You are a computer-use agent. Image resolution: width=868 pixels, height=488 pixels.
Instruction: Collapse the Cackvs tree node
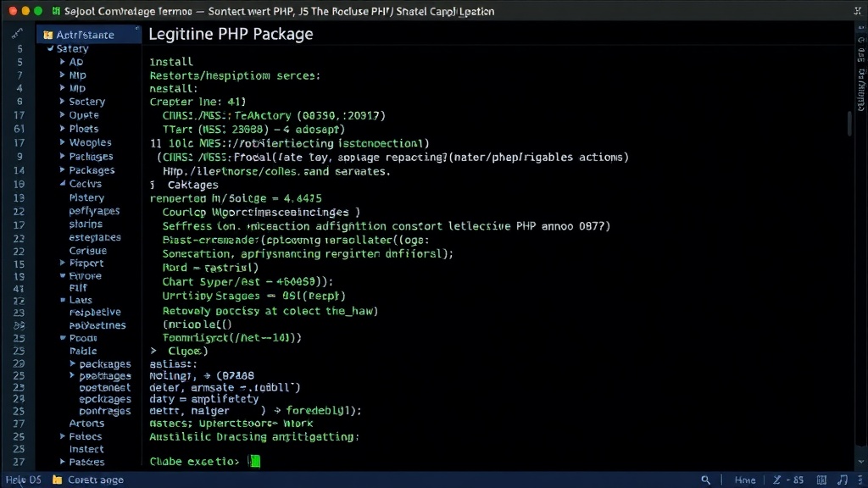click(63, 183)
